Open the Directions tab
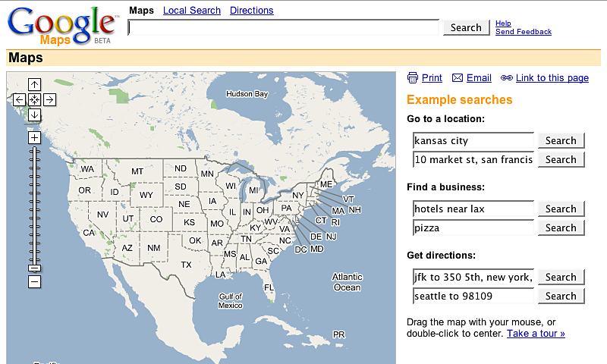The width and height of the screenshot is (607, 364). pyautogui.click(x=252, y=11)
